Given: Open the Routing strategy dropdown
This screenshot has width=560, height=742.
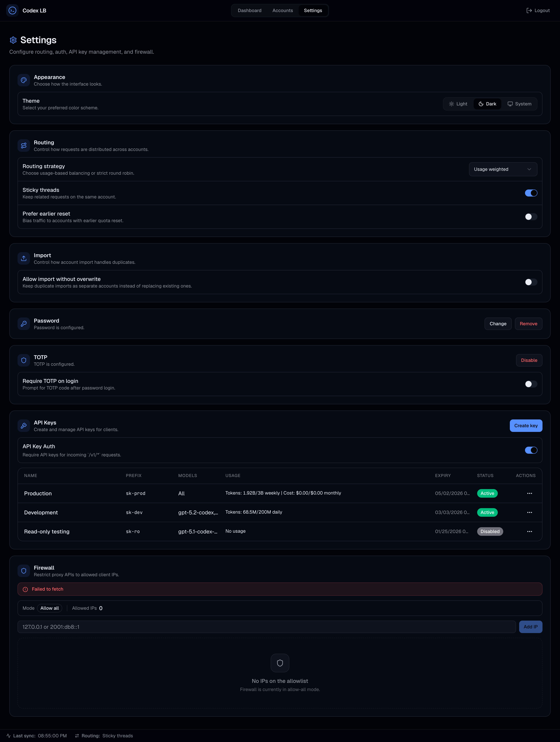Looking at the screenshot, I should point(503,169).
